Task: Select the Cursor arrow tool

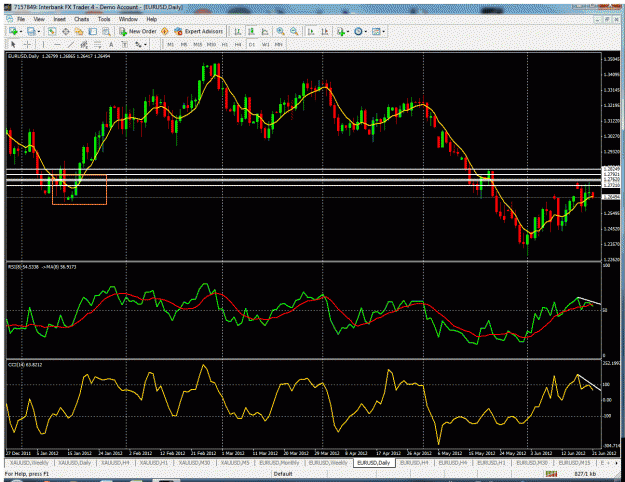Action: [x=13, y=44]
